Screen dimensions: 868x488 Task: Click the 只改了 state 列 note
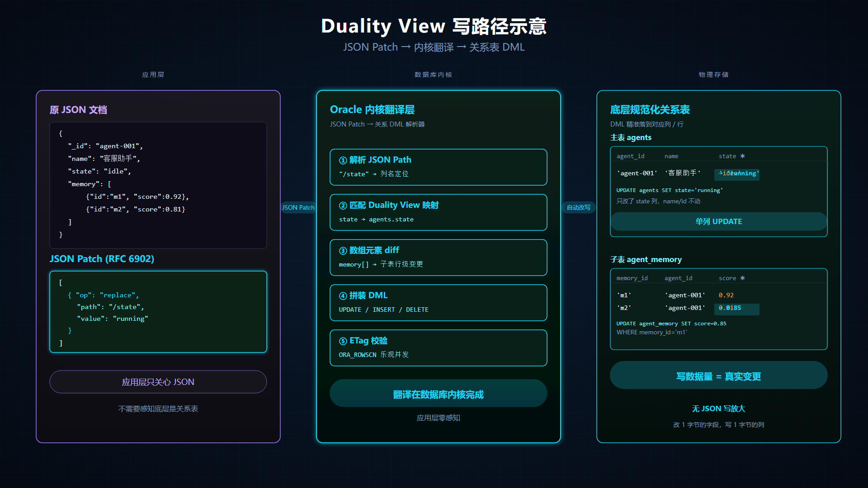(658, 201)
